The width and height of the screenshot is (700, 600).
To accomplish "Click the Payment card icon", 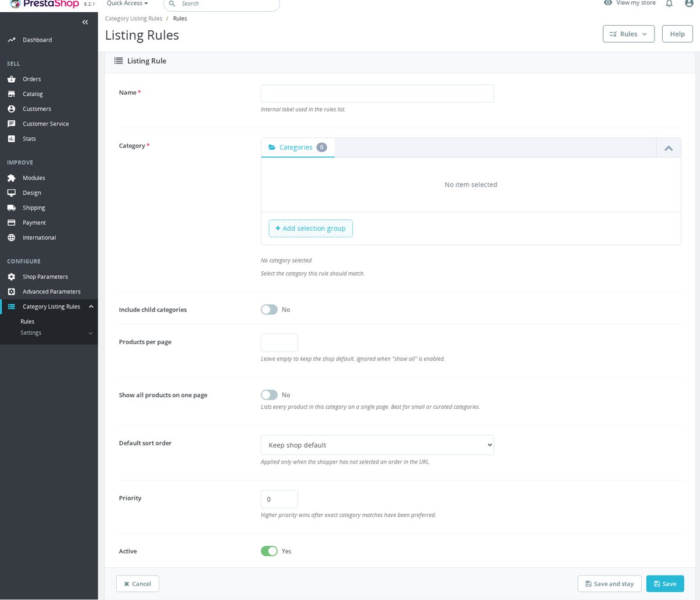I will coord(11,223).
